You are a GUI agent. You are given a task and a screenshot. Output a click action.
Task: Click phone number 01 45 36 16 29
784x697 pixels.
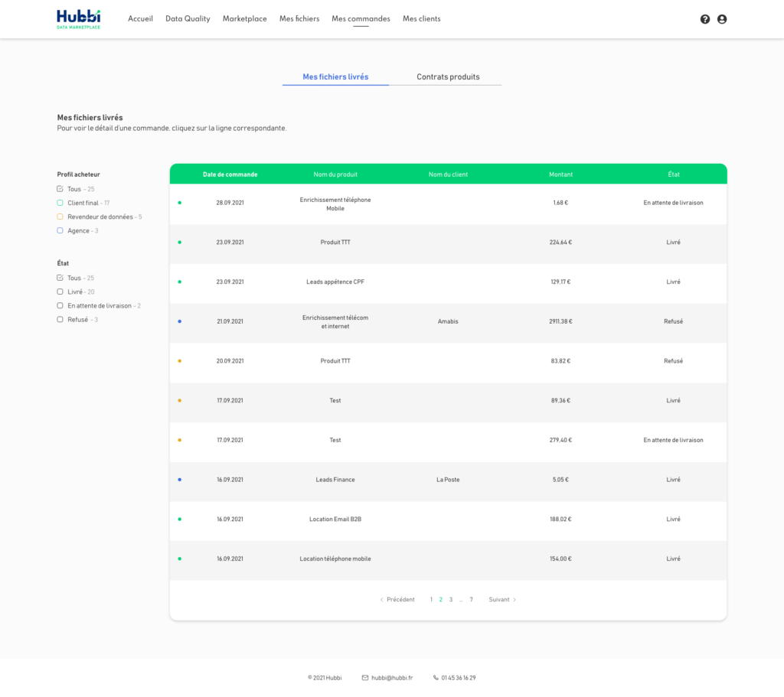459,678
